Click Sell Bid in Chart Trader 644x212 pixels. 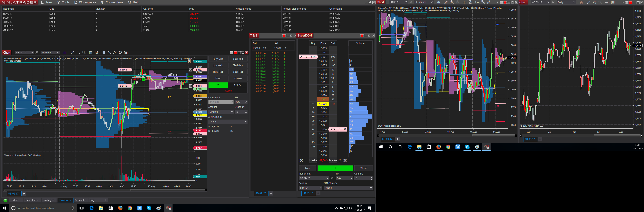[238, 72]
